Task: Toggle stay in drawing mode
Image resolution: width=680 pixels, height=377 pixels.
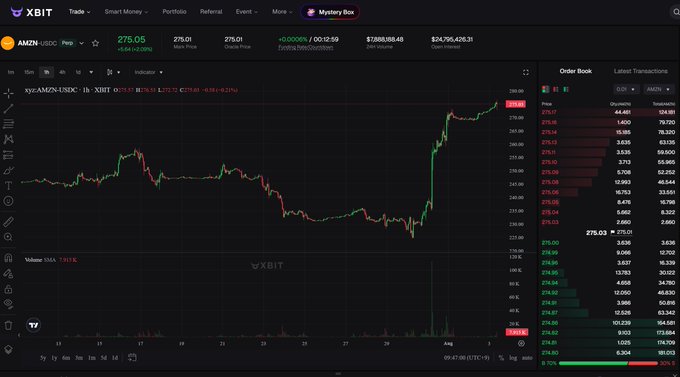Action: [8, 273]
